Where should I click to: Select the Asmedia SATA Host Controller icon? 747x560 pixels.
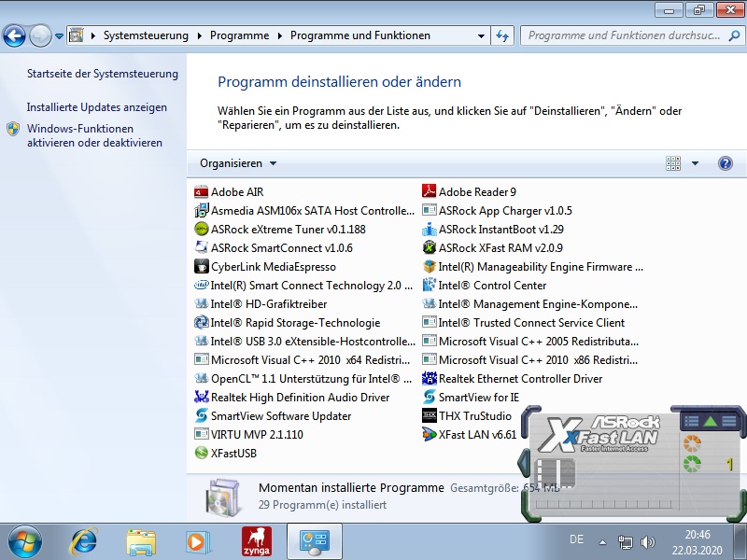(x=201, y=211)
